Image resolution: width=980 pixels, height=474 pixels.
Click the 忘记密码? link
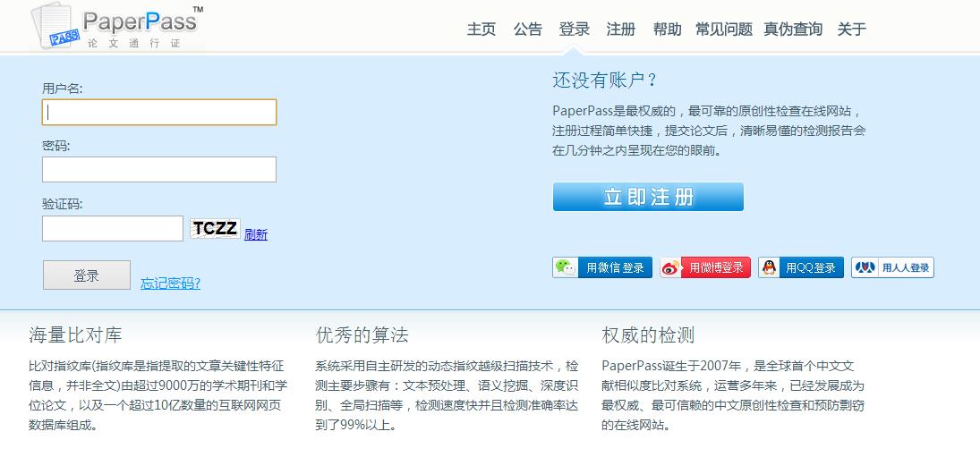point(170,283)
